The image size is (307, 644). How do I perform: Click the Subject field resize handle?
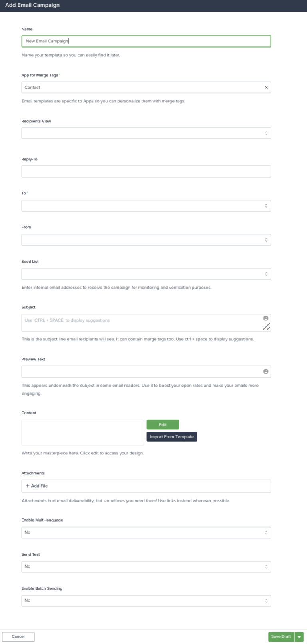(x=266, y=327)
